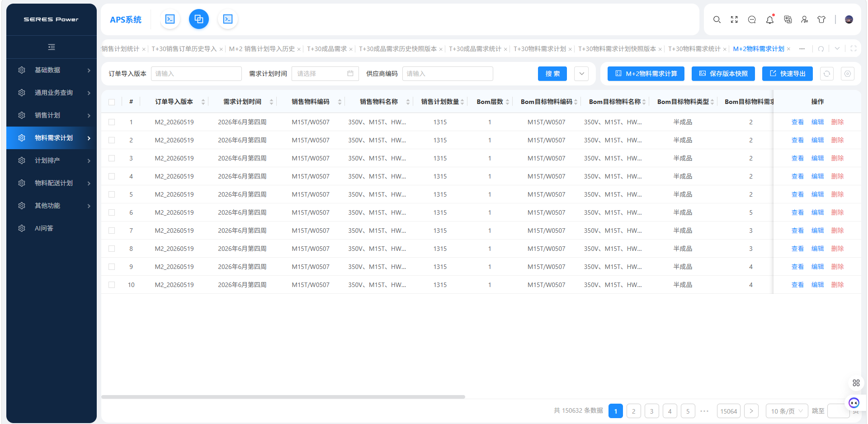Switch language via translate icon
The image size is (868, 424).
788,19
